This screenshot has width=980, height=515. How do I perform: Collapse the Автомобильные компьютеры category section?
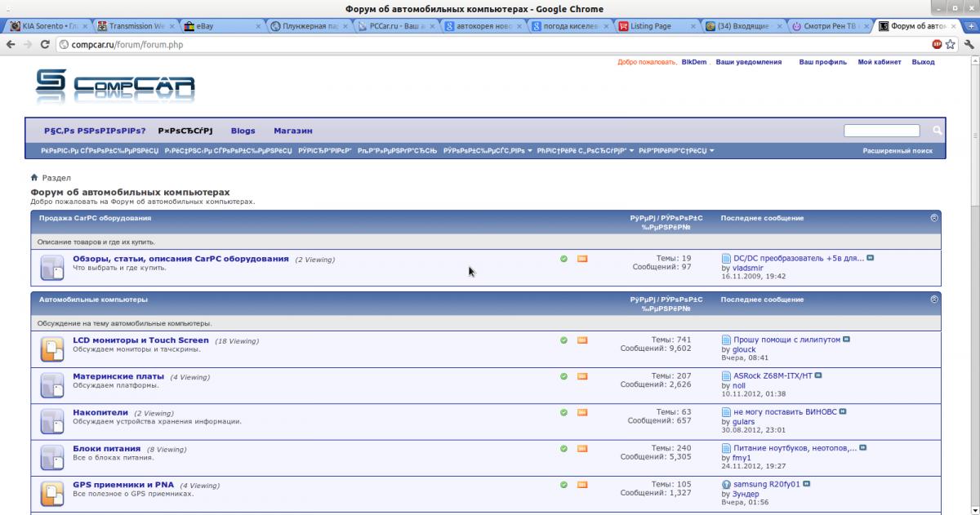point(934,300)
